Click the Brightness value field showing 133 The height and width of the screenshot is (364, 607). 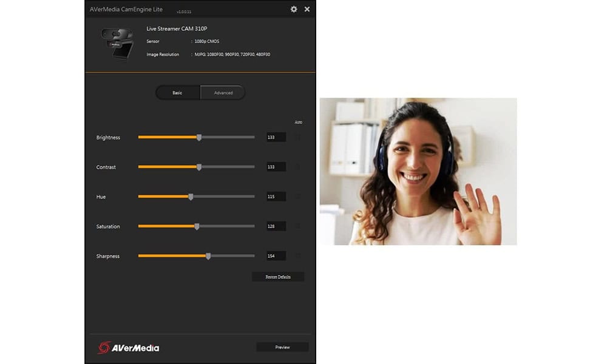click(x=276, y=137)
